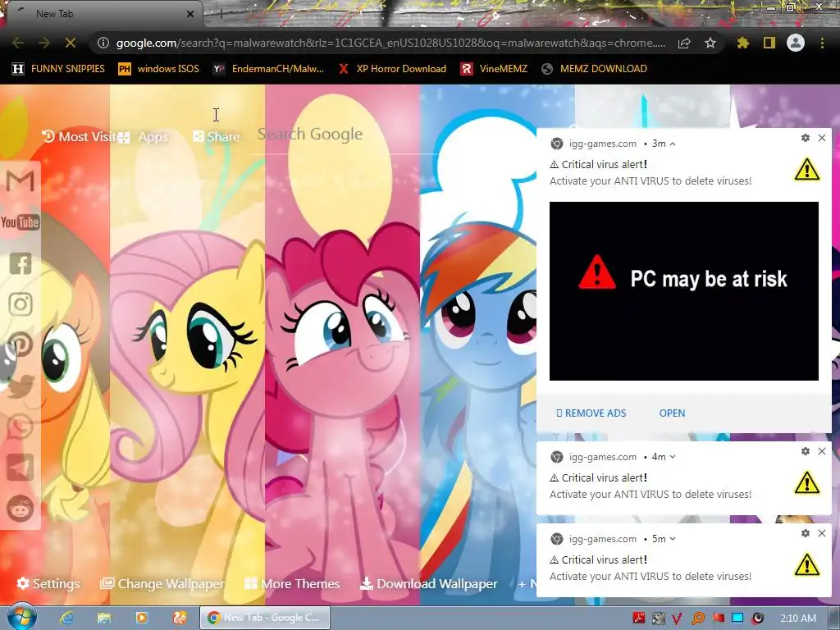The image size is (840, 630).
Task: Open Chrome's three-dot menu
Action: point(822,43)
